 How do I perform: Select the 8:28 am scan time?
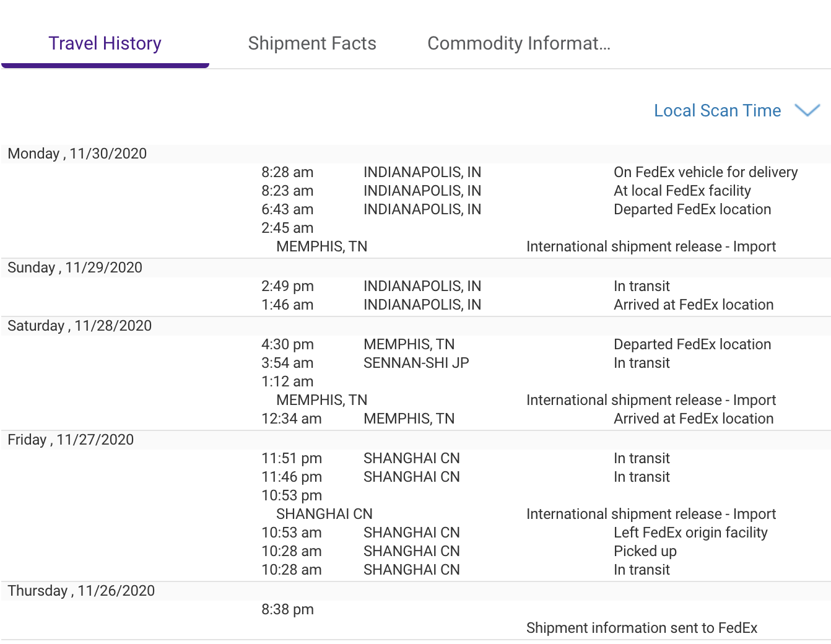point(287,172)
